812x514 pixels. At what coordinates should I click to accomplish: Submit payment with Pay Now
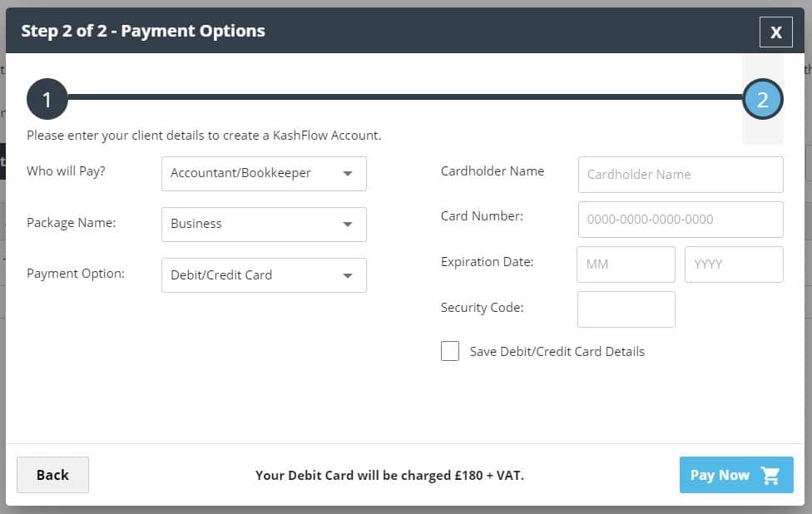(735, 475)
